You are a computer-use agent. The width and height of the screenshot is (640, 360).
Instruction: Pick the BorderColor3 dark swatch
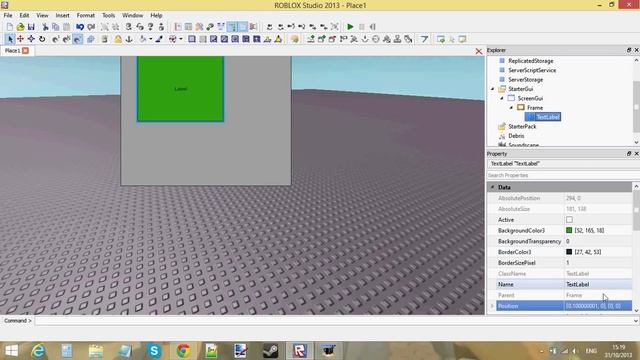(x=569, y=252)
